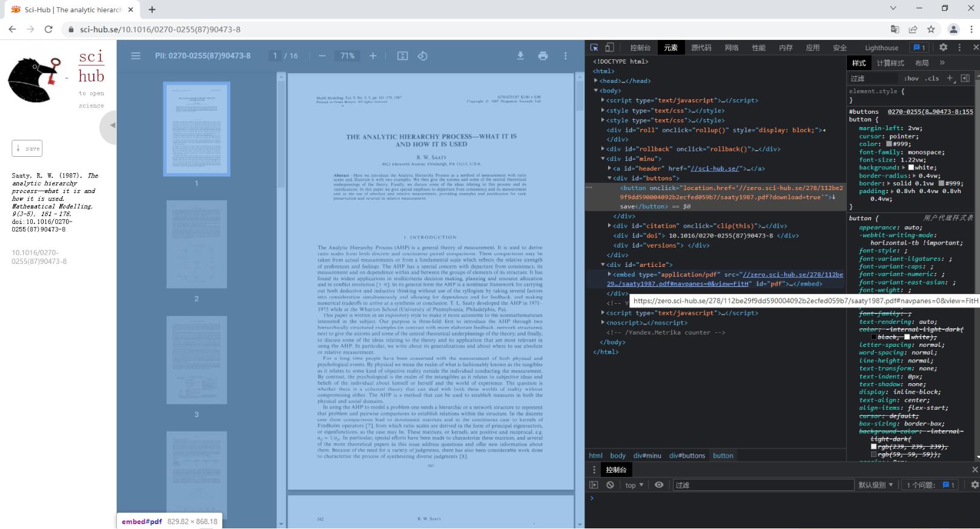Open PDF viewer more actions menu

pyautogui.click(x=566, y=56)
